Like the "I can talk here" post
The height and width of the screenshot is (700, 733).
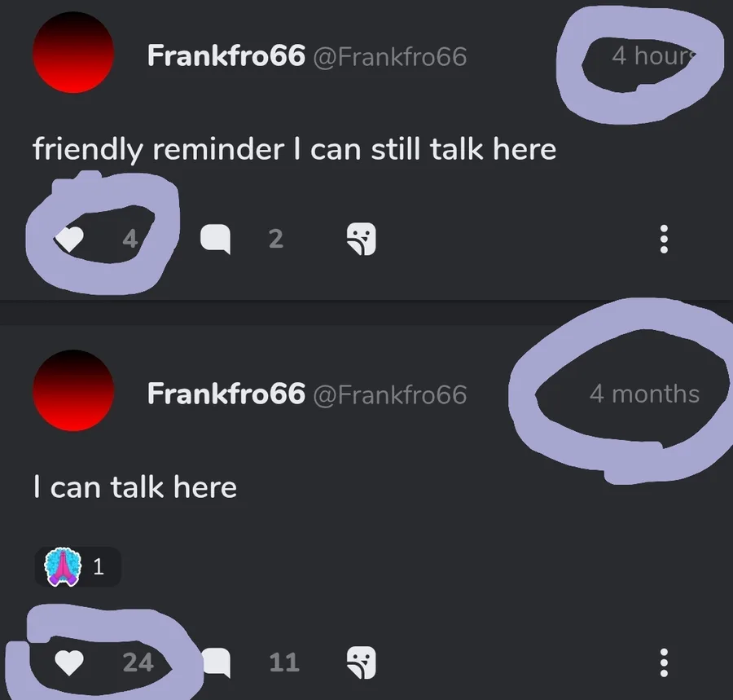tap(69, 663)
